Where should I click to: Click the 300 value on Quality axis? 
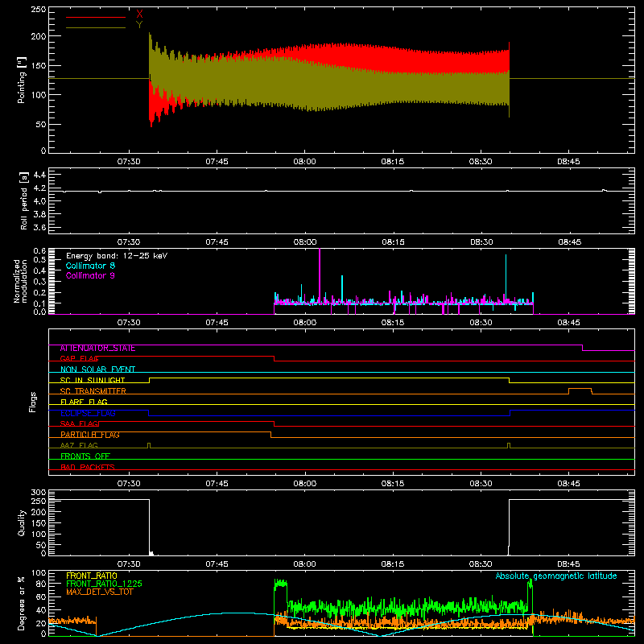click(39, 493)
